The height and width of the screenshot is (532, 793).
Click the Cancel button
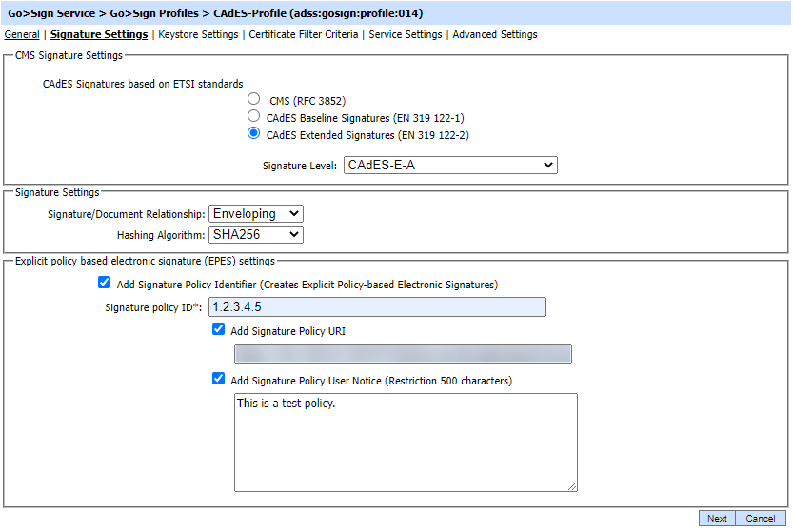click(761, 519)
